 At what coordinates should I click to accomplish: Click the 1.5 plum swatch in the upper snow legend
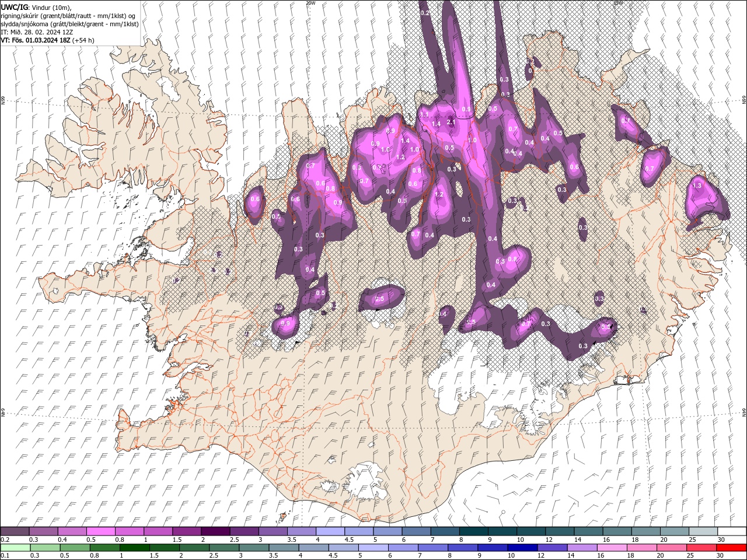coord(187,531)
